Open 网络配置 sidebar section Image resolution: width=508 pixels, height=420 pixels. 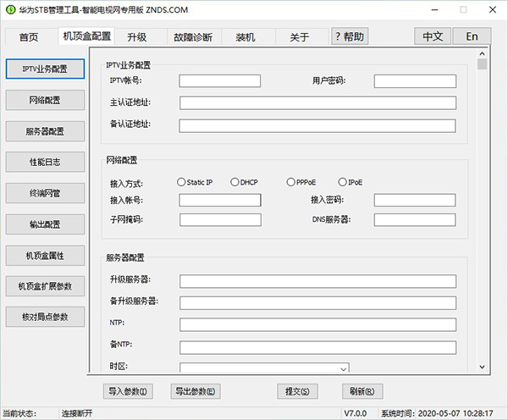coord(45,100)
